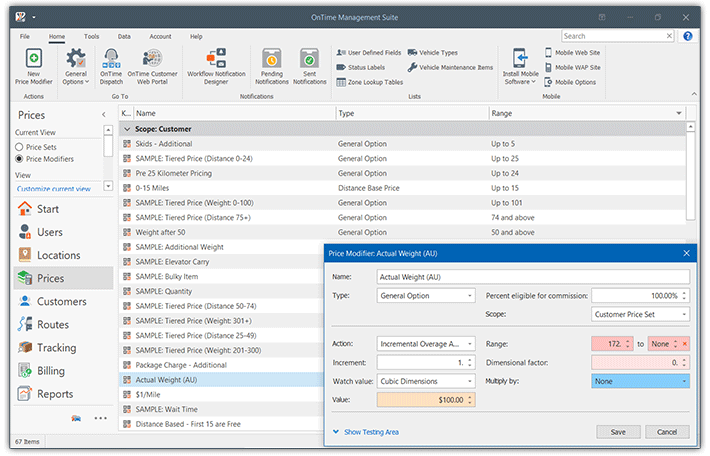Expand Show Testing Area
Viewport: 710px width, 456px height.
tap(367, 432)
